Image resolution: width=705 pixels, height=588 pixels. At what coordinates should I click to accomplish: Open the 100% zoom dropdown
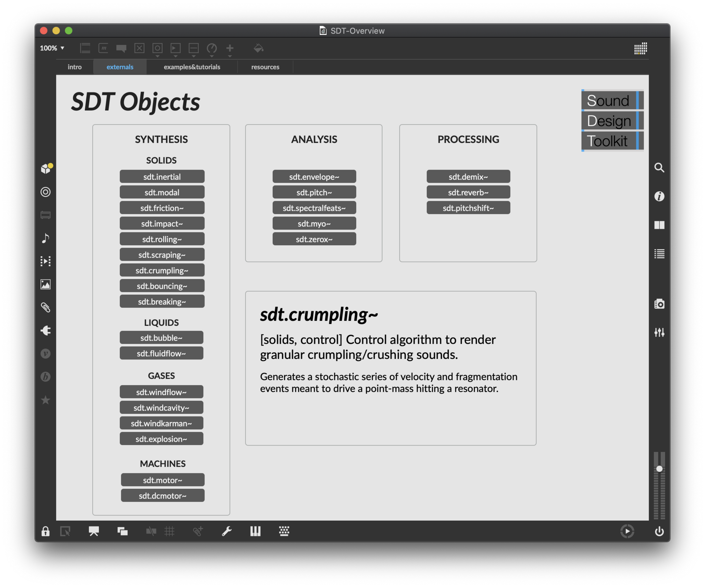52,48
